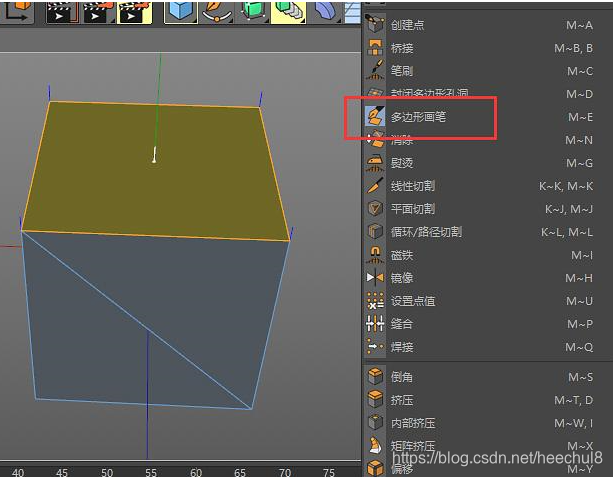The image size is (613, 477).
Task: Click the white axis handle on top face
Action: coord(154,154)
